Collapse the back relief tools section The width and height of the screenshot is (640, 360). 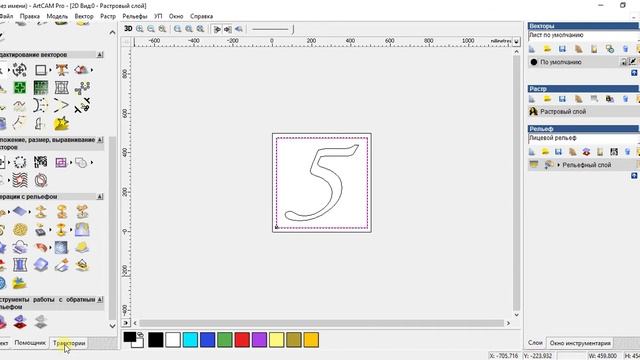click(x=100, y=299)
